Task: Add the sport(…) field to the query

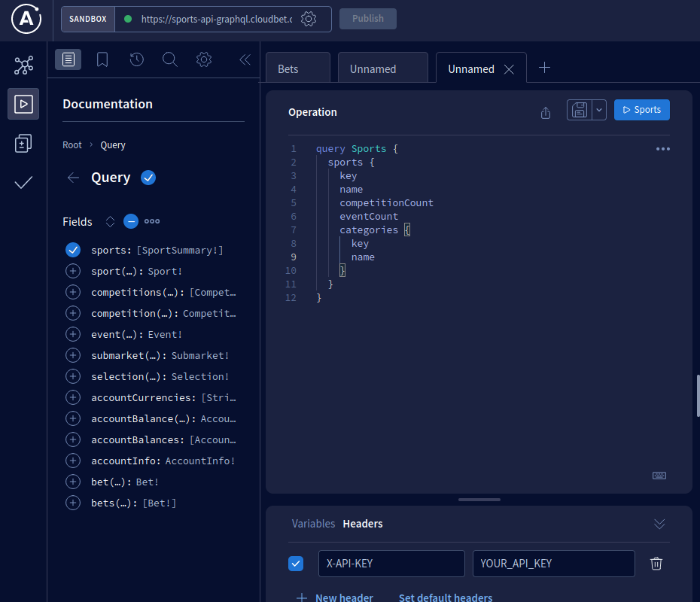Action: [73, 271]
